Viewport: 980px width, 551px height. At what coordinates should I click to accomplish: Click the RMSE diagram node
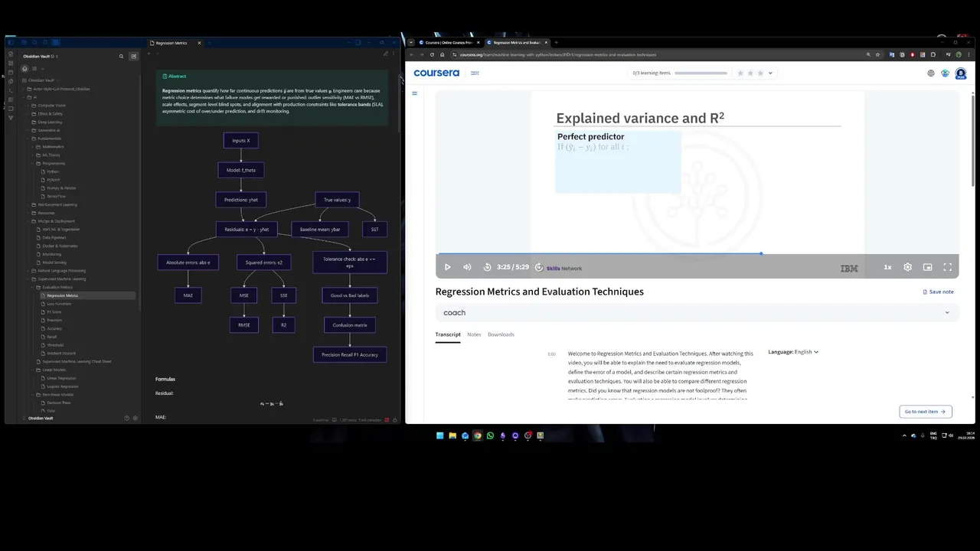click(244, 324)
